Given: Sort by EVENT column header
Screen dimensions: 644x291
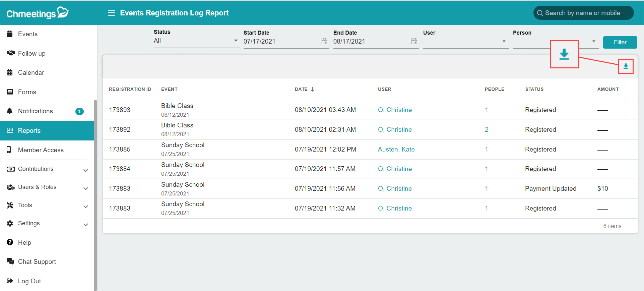Looking at the screenshot, I should click(x=169, y=89).
